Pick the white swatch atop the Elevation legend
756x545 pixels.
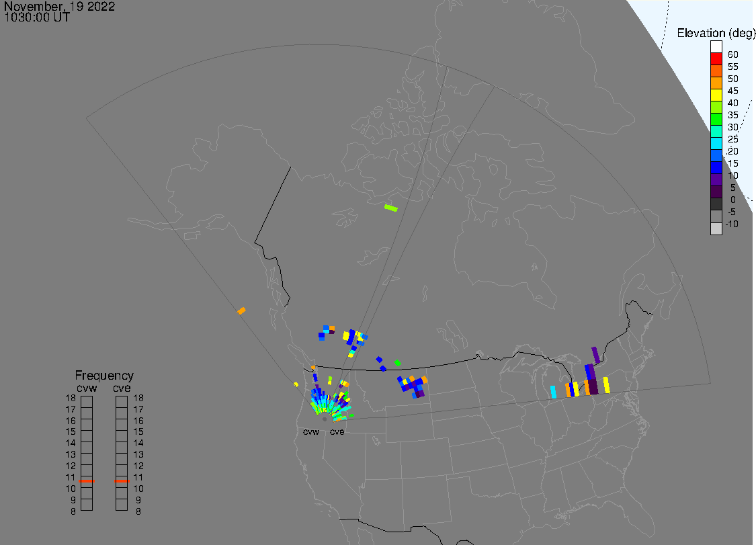click(716, 46)
